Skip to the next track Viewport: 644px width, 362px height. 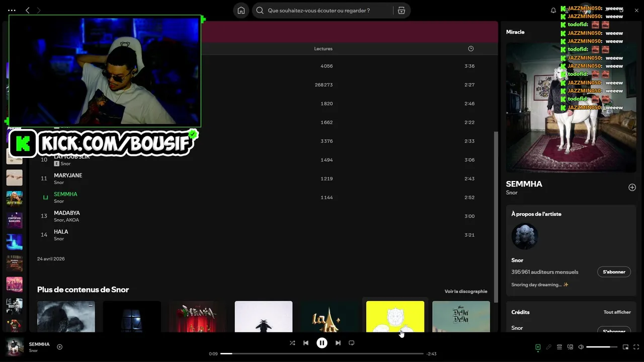[x=338, y=343]
